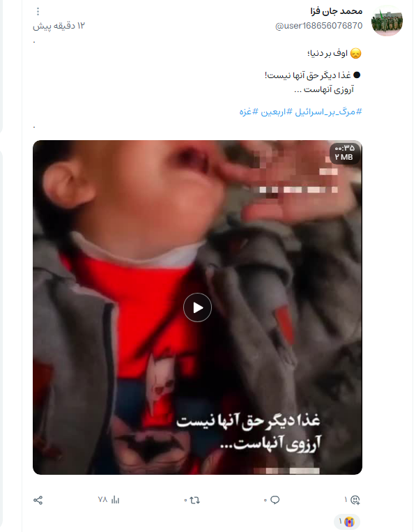Open the hashtag #اربعین
This screenshot has height=532, width=416.
[274, 112]
